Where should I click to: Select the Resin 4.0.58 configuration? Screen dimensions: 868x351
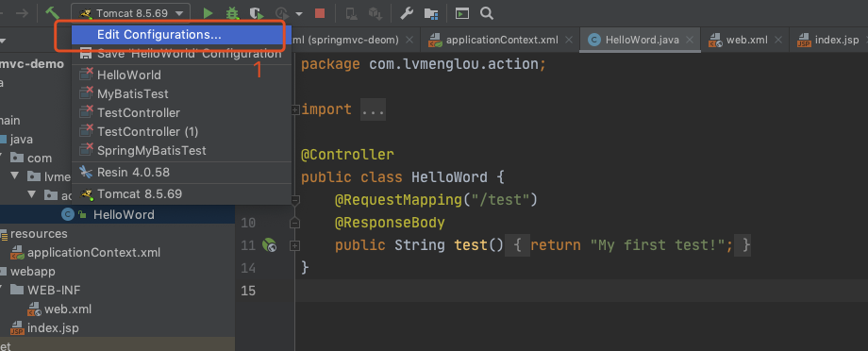tap(181, 172)
